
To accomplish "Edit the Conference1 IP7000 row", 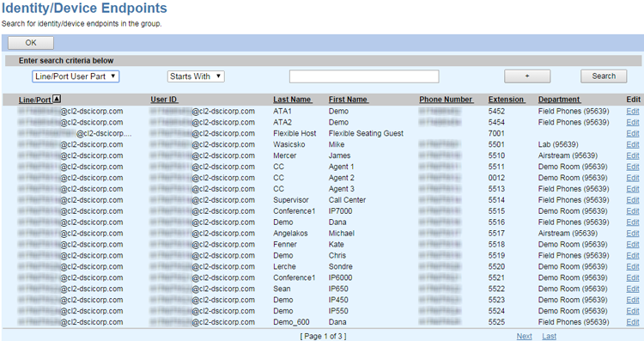I will tap(633, 211).
